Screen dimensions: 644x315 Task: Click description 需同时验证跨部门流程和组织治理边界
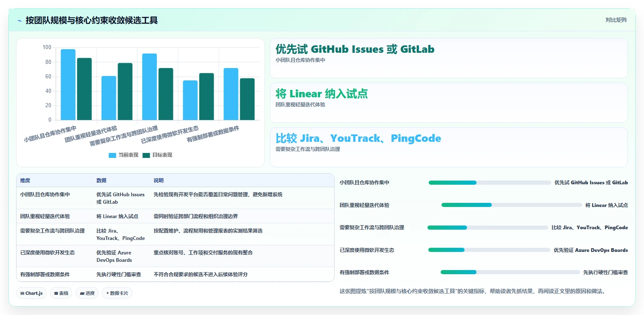(196, 216)
